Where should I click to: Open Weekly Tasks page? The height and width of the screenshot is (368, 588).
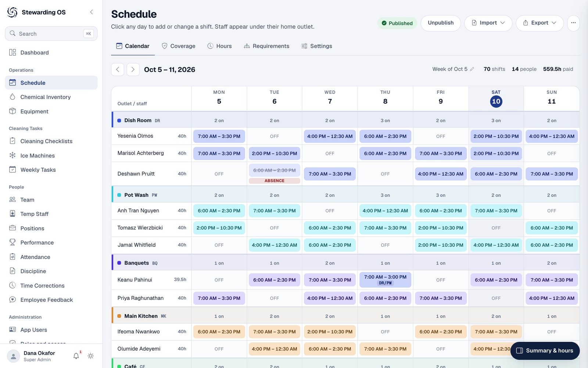click(51, 170)
